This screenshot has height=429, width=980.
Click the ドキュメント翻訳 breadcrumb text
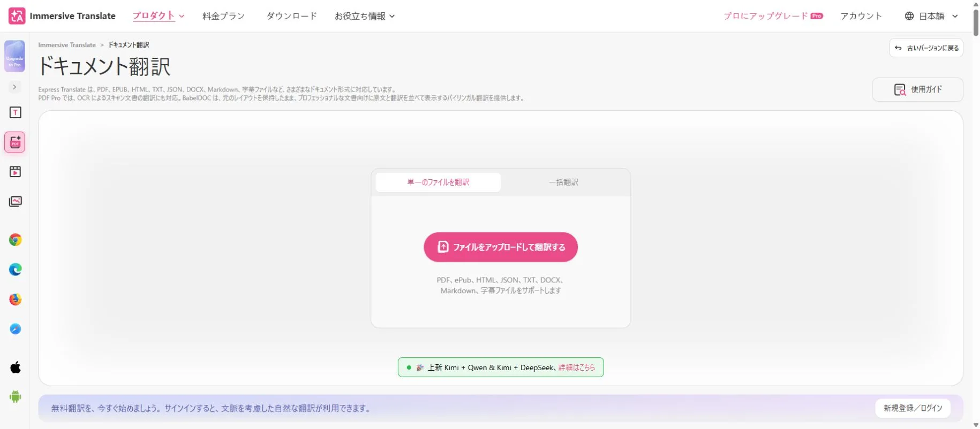(129, 45)
